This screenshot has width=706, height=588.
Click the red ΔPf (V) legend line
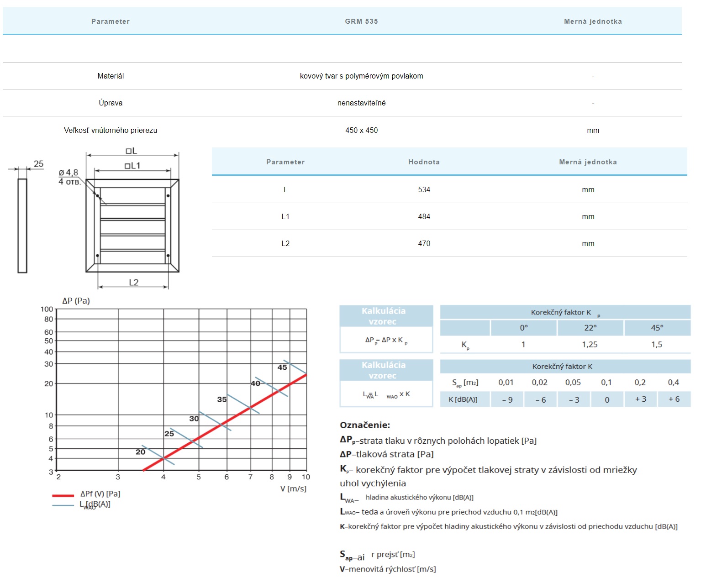click(x=63, y=495)
